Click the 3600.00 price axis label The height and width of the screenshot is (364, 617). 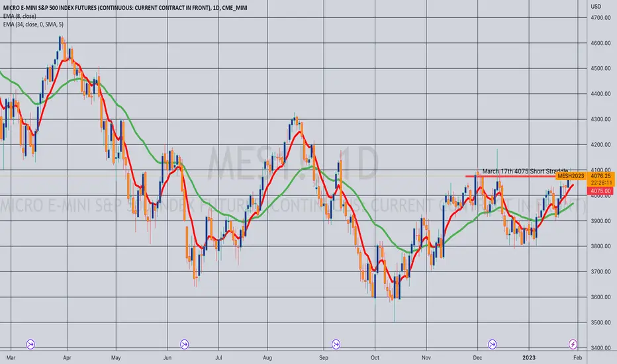[x=600, y=297]
